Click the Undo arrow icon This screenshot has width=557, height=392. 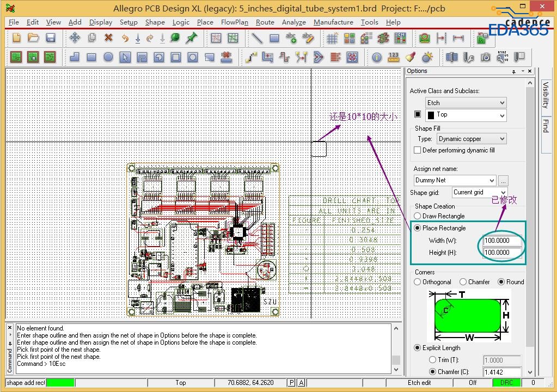125,38
